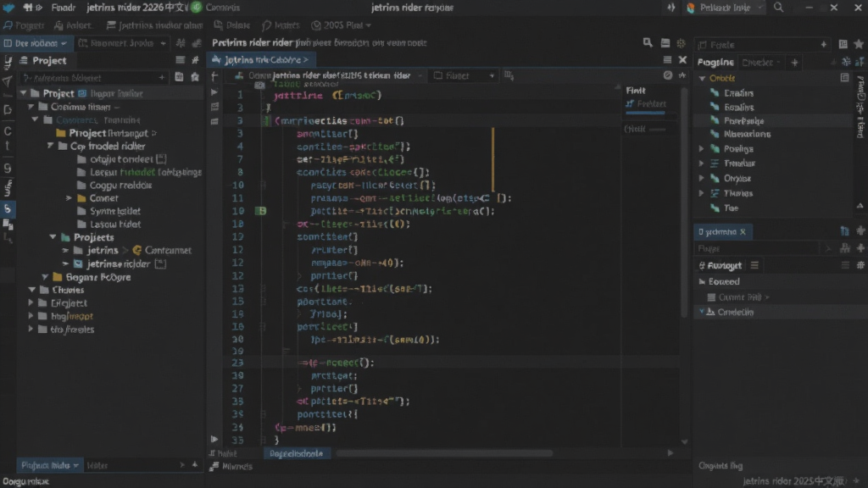Click the Cmme fnill link under Eoueed

click(x=739, y=297)
